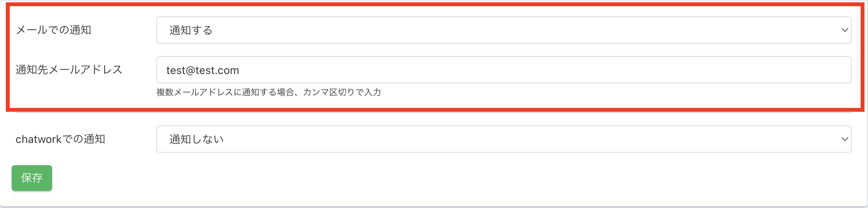This screenshot has height=208, width=868.
Task: Open the chatworkでの通知 dropdown
Action: click(503, 139)
